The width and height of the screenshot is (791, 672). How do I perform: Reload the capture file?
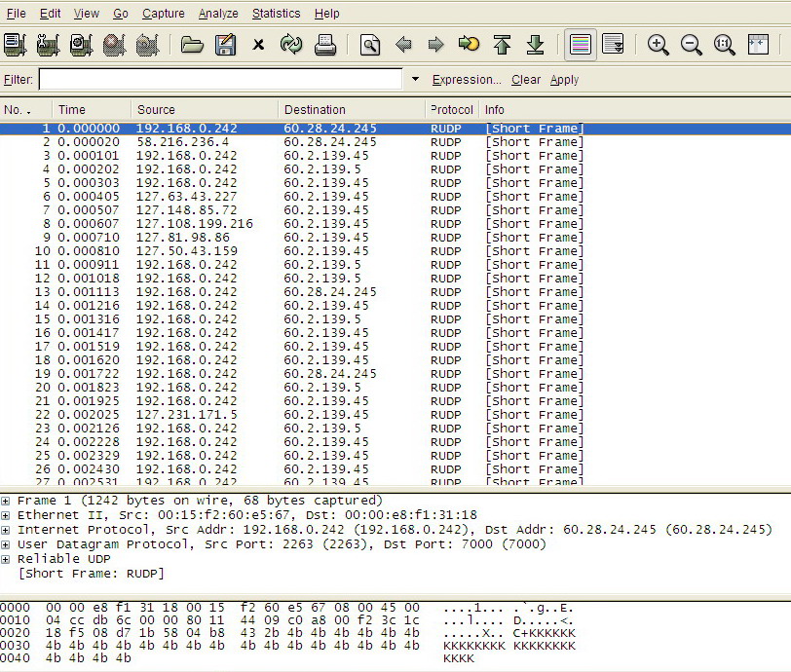(290, 45)
